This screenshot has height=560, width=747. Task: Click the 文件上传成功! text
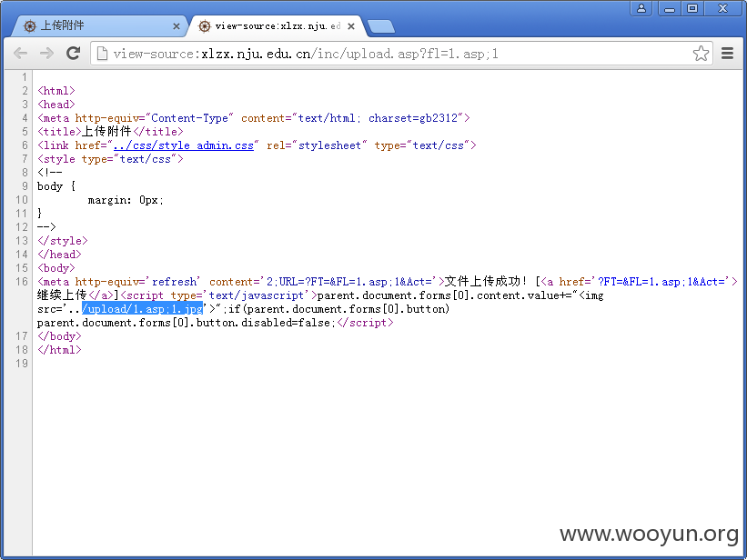pyautogui.click(x=486, y=282)
